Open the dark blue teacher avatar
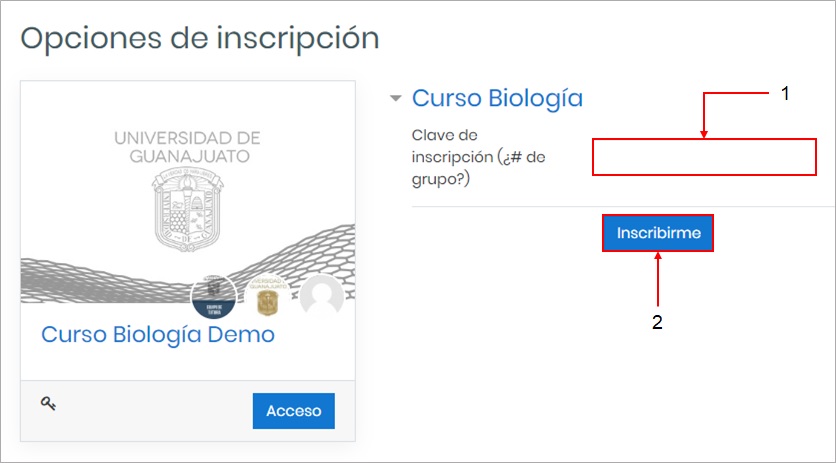 coord(214,297)
